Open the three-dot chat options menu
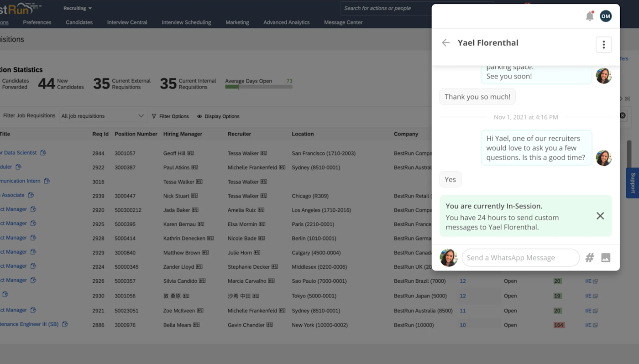Image resolution: width=639 pixels, height=364 pixels. coord(603,44)
